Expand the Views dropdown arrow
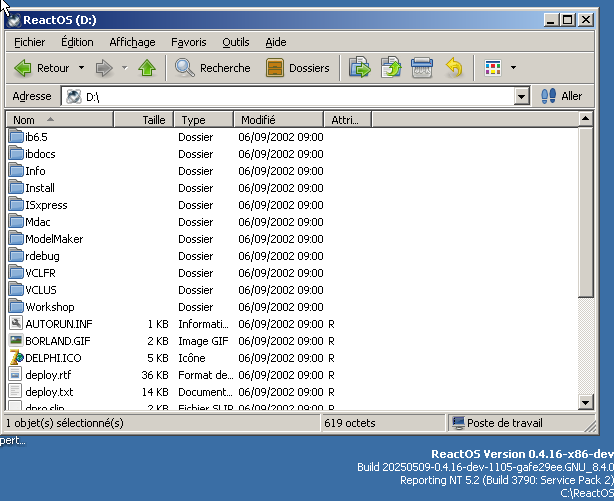 (x=513, y=68)
